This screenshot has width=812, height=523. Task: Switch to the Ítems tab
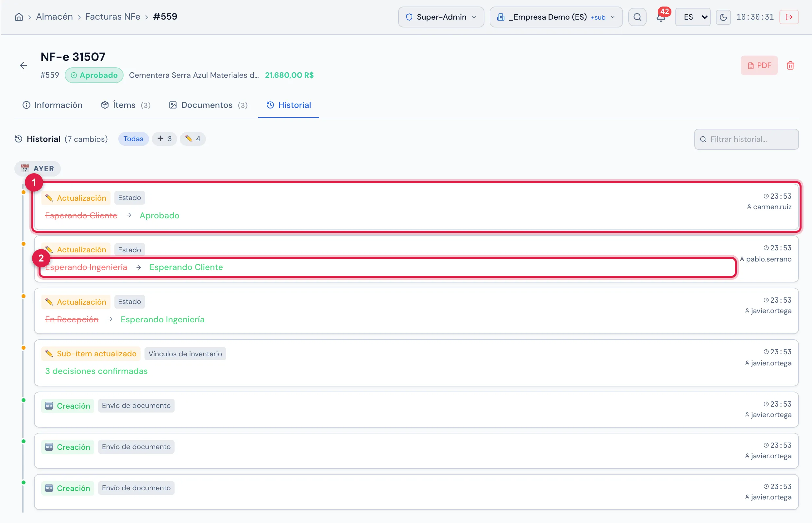(x=126, y=105)
